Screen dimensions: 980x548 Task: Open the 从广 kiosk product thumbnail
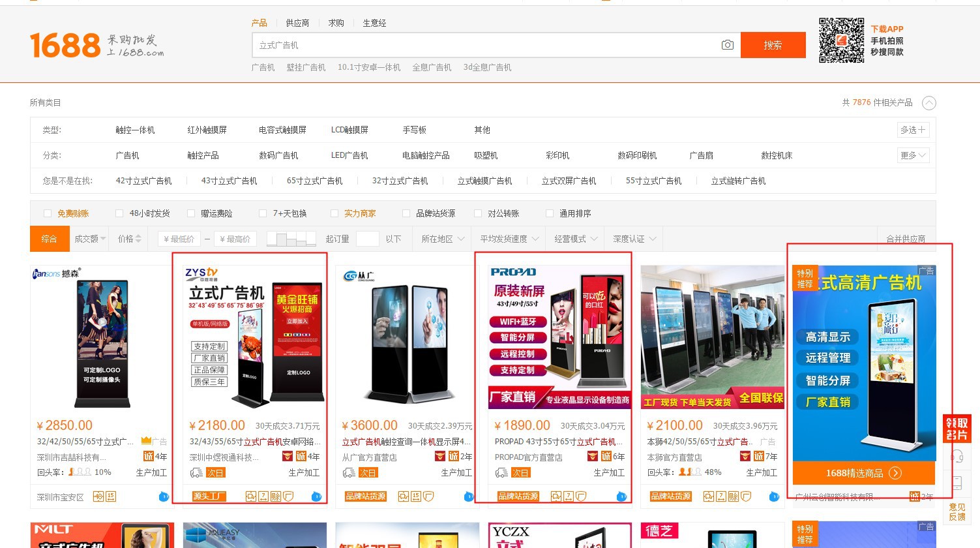pos(407,338)
